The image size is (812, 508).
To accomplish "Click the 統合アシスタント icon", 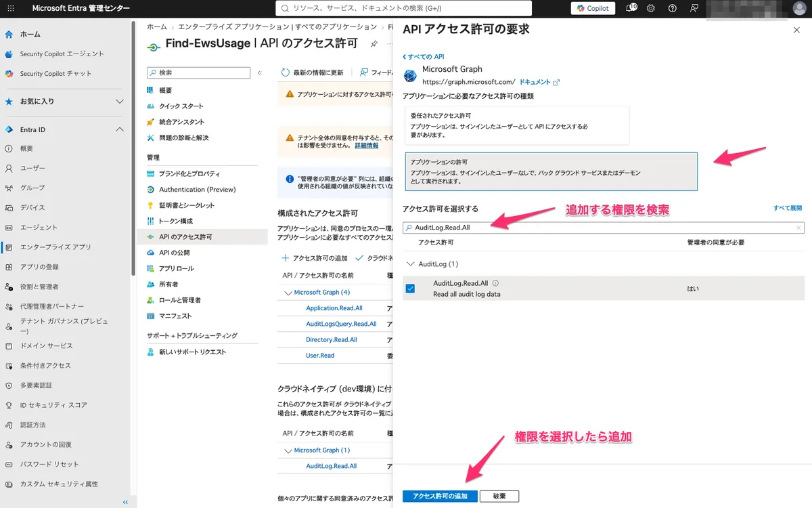I will tap(151, 122).
